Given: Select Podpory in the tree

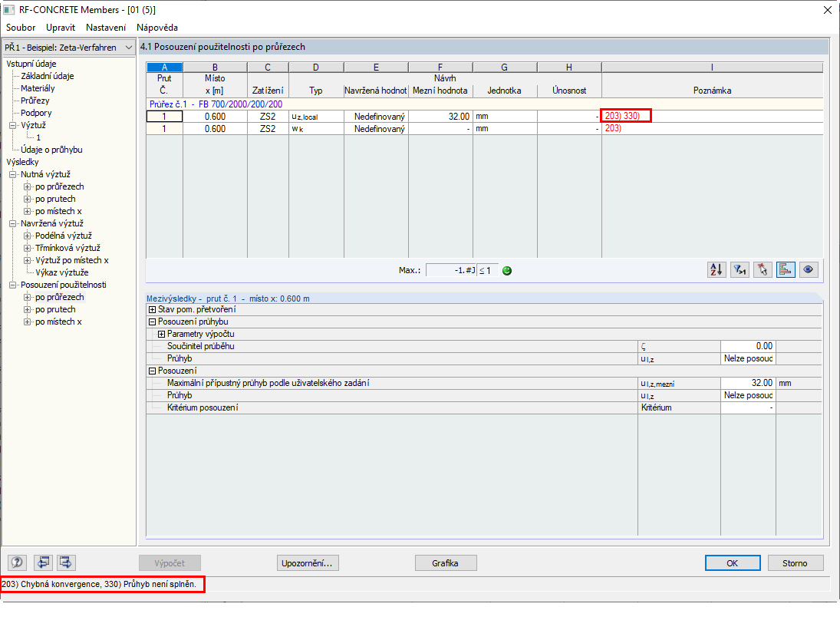Looking at the screenshot, I should click(x=36, y=113).
